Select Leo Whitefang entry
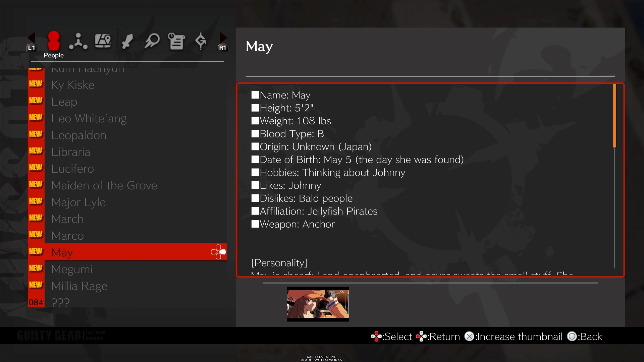The image size is (644, 362). click(x=89, y=118)
